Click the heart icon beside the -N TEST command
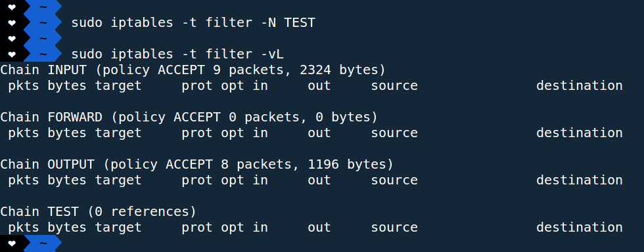This screenshot has height=252, width=644. pyautogui.click(x=12, y=22)
